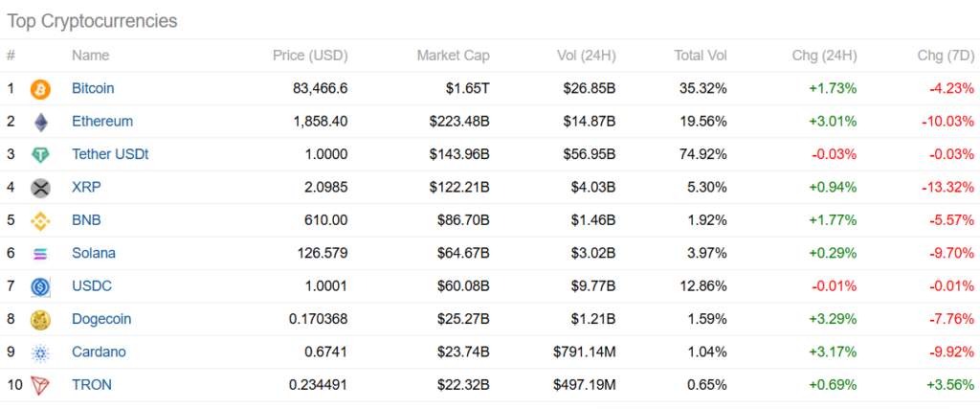The width and height of the screenshot is (980, 409).
Task: Click Dogecoin's +3.29% 24H change
Action: click(833, 319)
